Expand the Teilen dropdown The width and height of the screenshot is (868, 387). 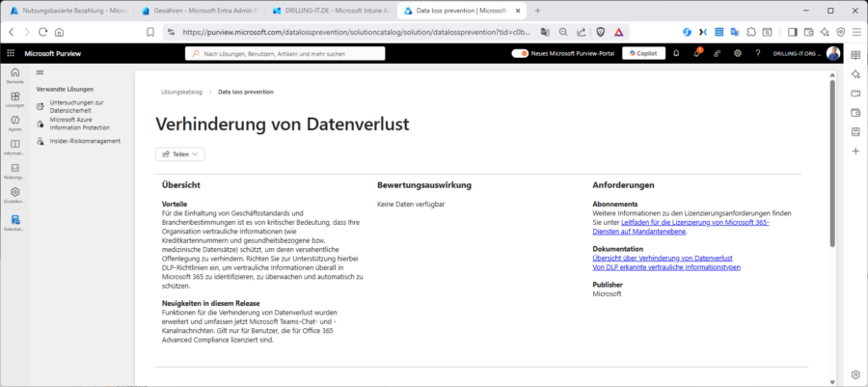coord(180,154)
